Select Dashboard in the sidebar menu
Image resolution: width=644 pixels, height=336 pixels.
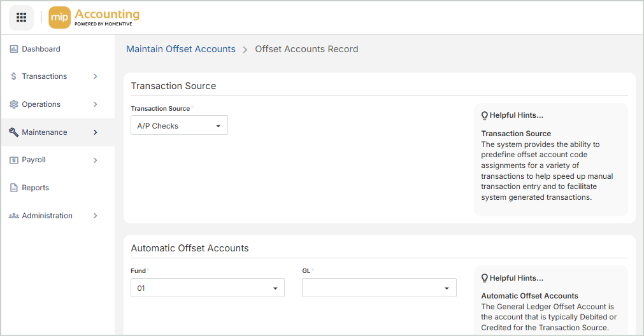tap(41, 49)
